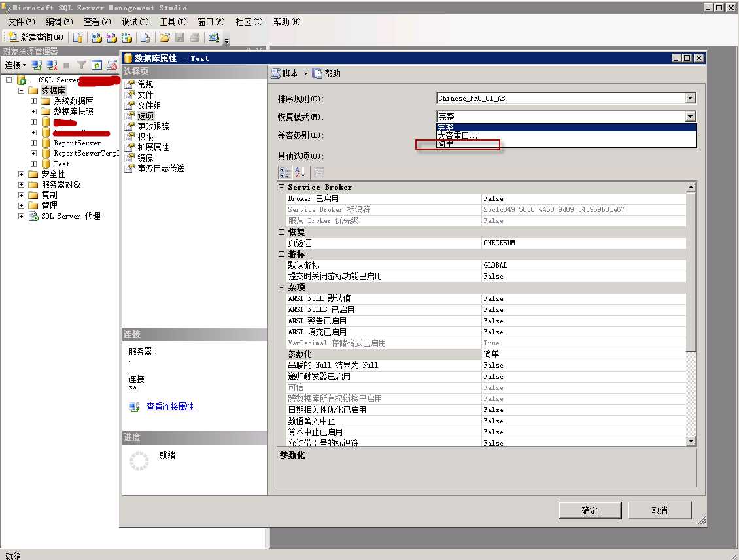Collapse the 游标 property group
This screenshot has width=739, height=560.
(281, 254)
